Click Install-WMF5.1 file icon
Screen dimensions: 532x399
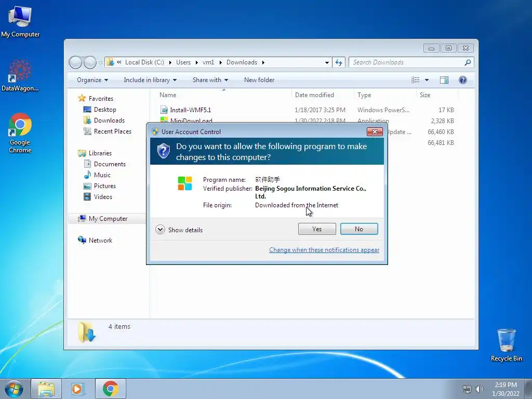point(164,110)
